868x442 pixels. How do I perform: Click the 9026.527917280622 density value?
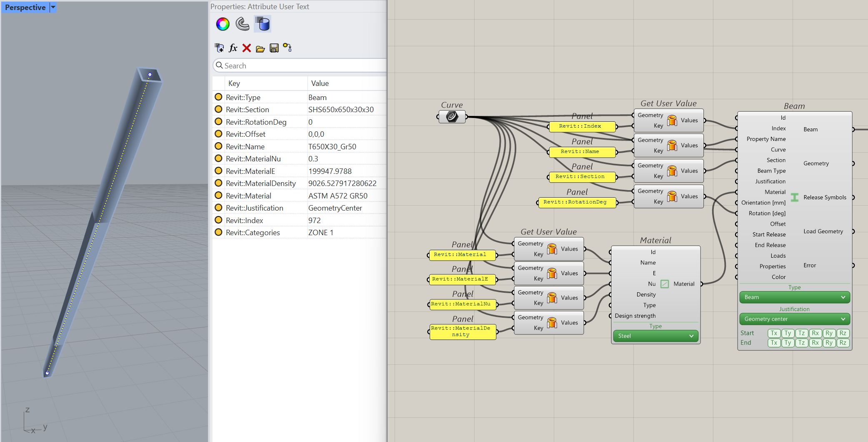pos(342,183)
